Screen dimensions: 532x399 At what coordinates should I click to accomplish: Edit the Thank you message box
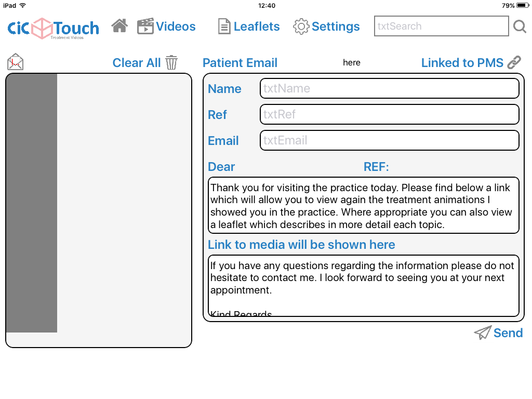[x=363, y=205]
